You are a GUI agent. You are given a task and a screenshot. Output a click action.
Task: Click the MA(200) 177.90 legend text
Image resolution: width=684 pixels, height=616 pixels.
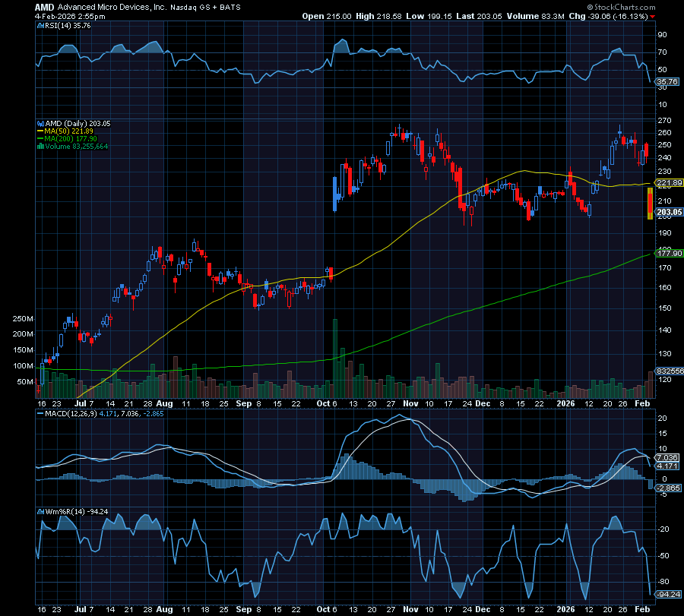pos(70,139)
